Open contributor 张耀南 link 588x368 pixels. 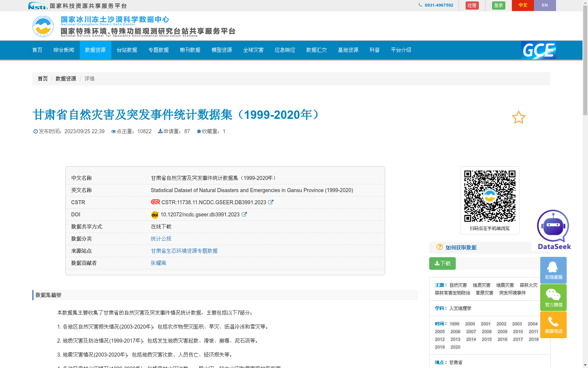158,263
